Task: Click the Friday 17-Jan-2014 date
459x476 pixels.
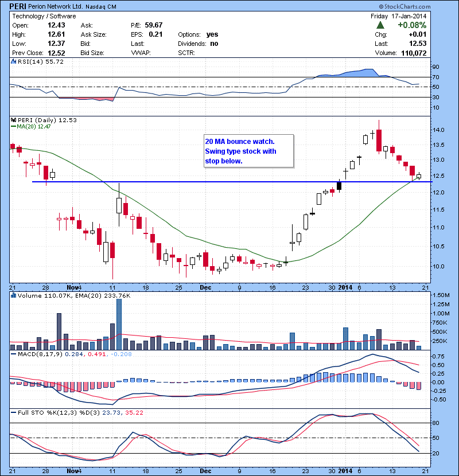Action: [398, 16]
